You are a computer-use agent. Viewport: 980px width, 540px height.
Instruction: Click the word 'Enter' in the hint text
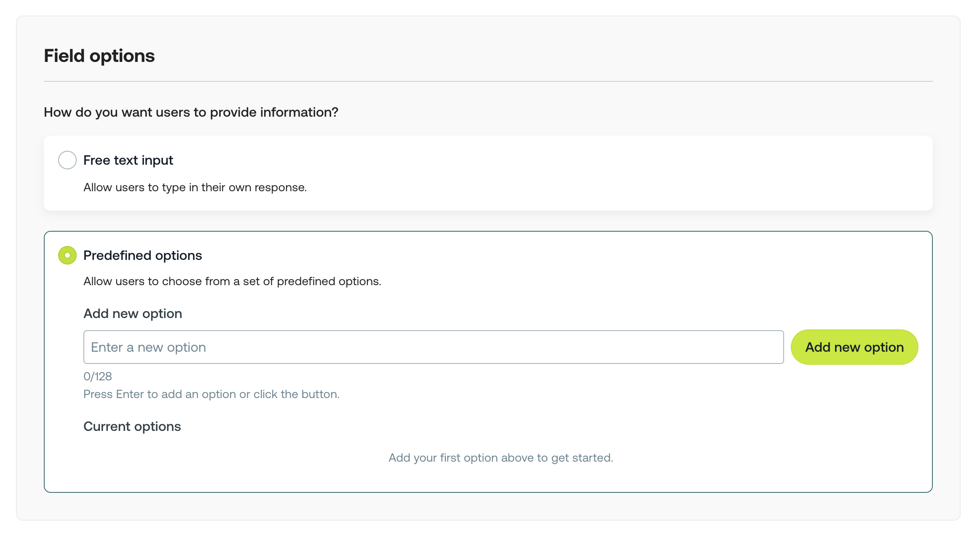click(130, 394)
